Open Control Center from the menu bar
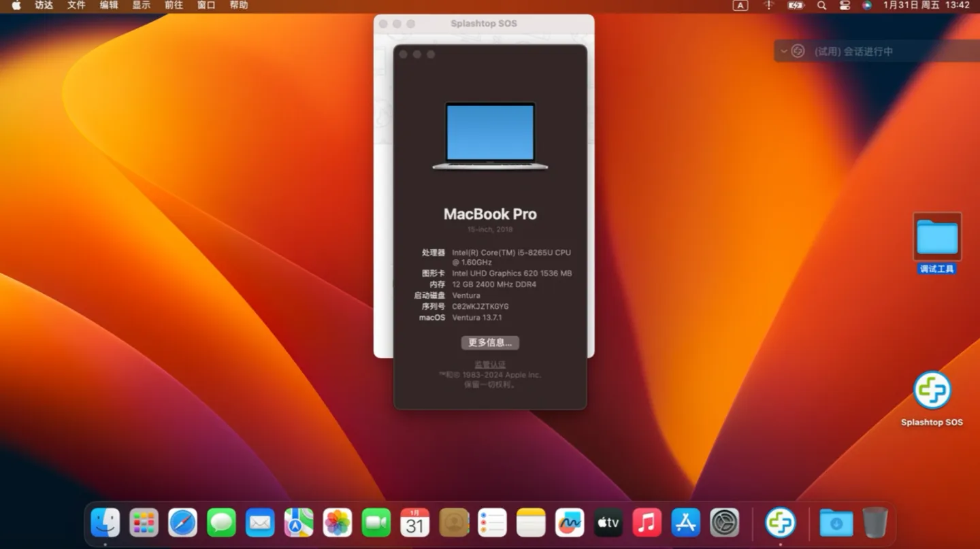Screen dimensions: 980x549 844,5
